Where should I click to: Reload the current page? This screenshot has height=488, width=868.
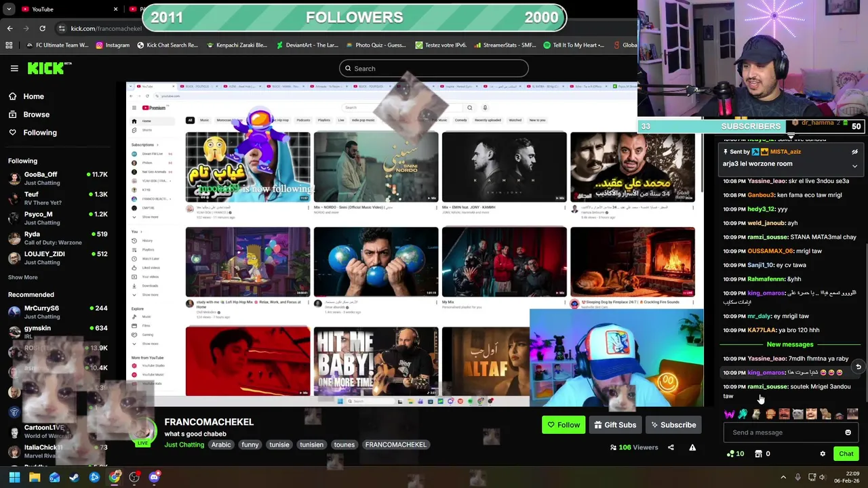tap(42, 28)
